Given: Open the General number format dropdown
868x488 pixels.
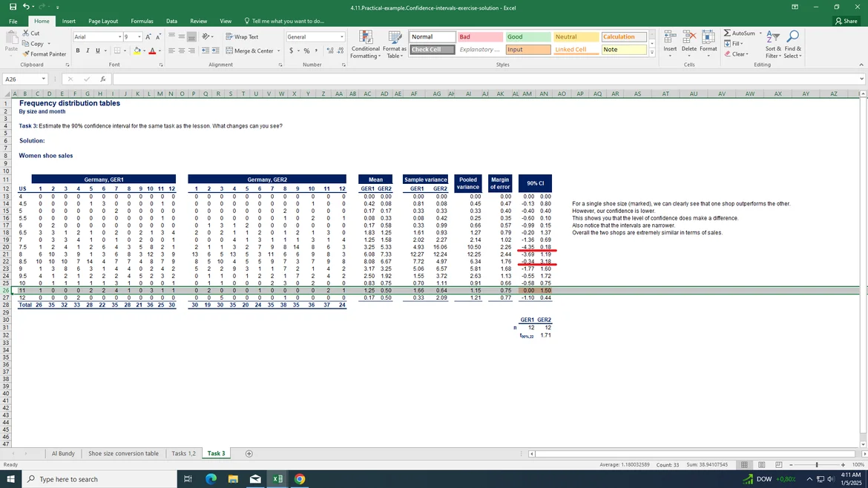Looking at the screenshot, I should [342, 37].
